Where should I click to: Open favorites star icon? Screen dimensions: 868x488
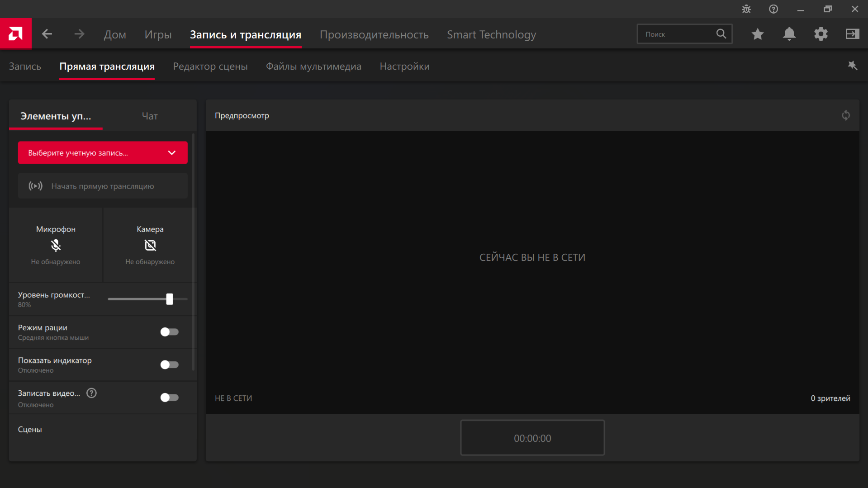(x=758, y=34)
